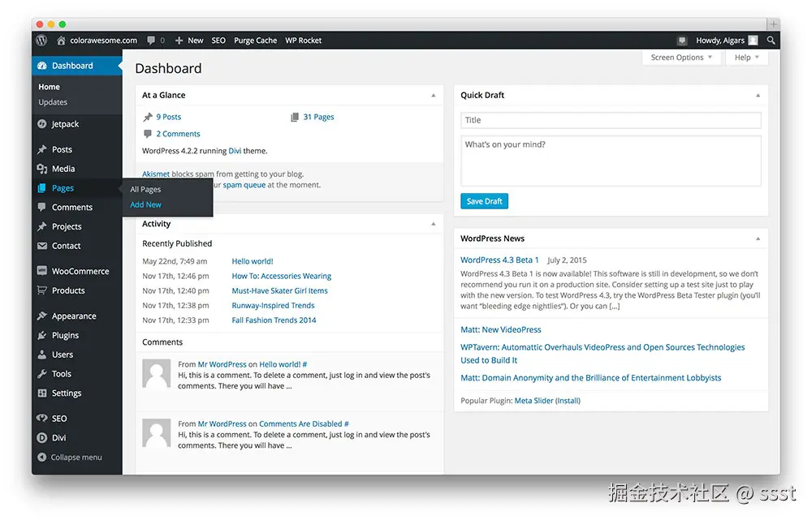Open the Matt: Domain Anonymity news link
This screenshot has width=812, height=520.
(x=591, y=378)
